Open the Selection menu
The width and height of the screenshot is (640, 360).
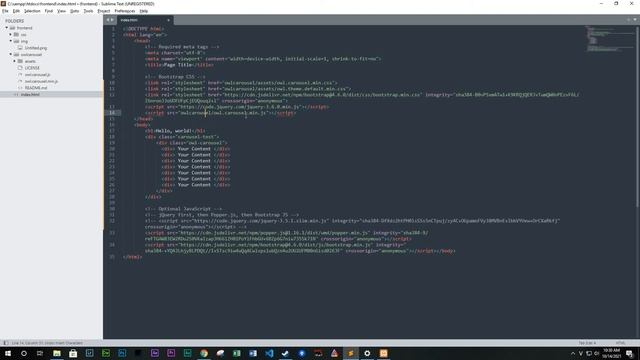pos(32,11)
